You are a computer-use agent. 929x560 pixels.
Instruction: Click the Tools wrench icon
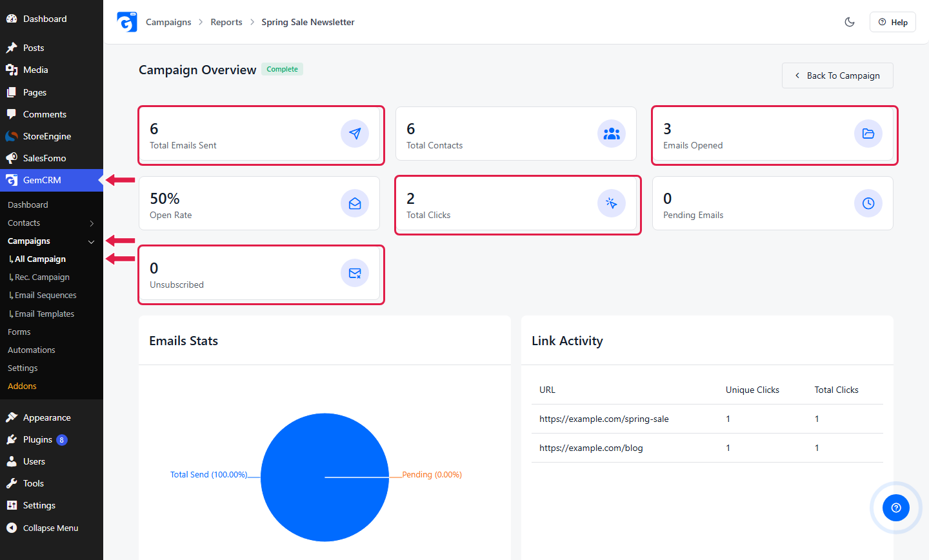[x=12, y=483]
